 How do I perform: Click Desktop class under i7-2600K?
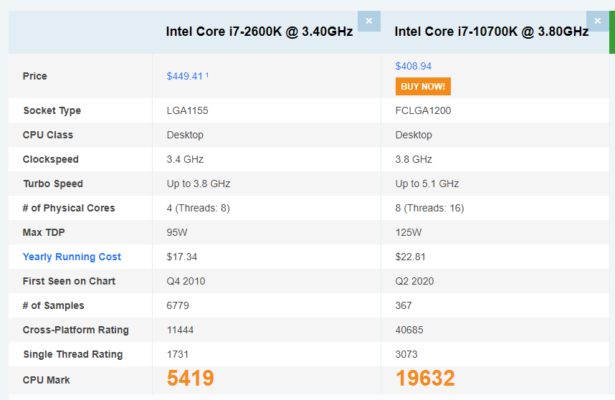pos(185,135)
